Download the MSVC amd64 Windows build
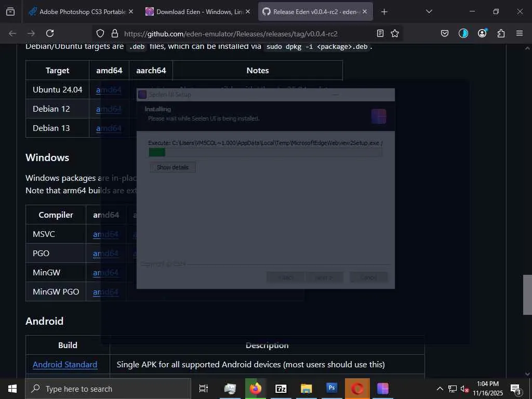 pyautogui.click(x=105, y=234)
